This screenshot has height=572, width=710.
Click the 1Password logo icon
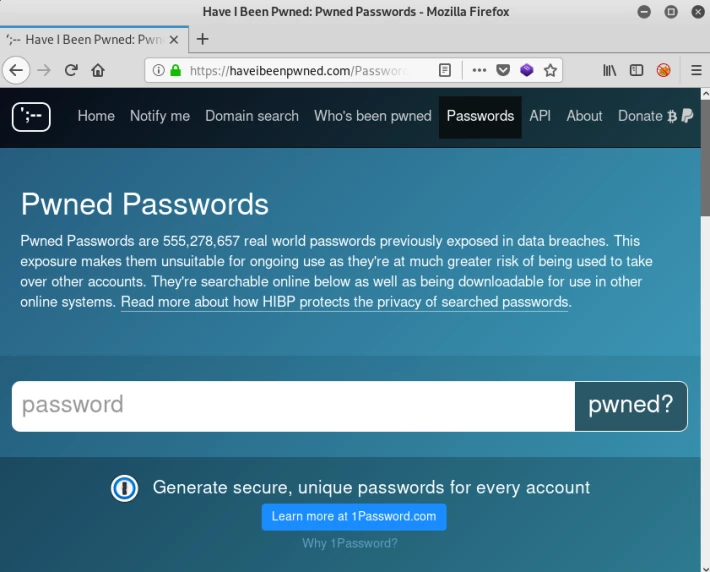(125, 489)
